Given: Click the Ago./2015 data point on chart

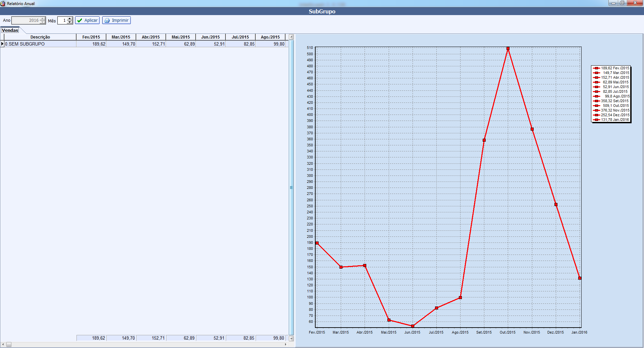Looking at the screenshot, I should point(460,297).
